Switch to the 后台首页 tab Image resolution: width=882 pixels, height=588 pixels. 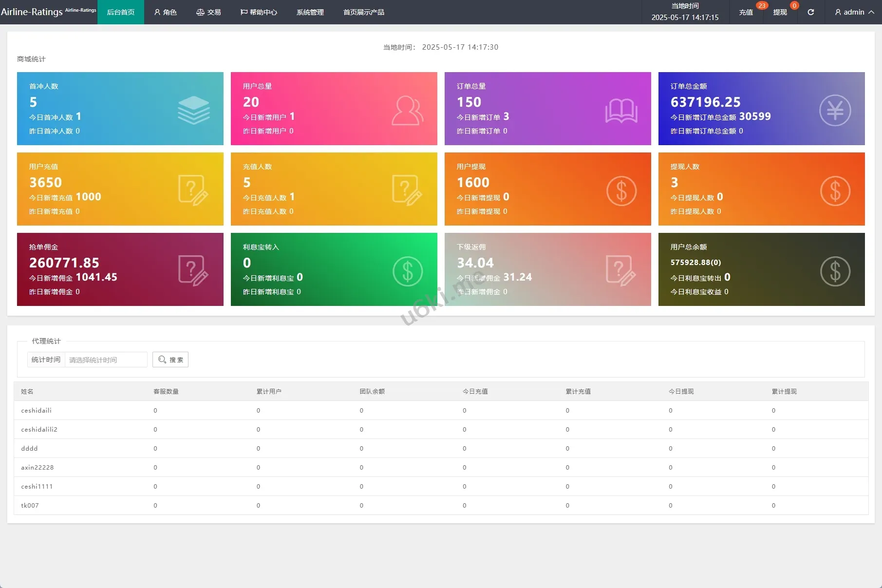point(121,12)
